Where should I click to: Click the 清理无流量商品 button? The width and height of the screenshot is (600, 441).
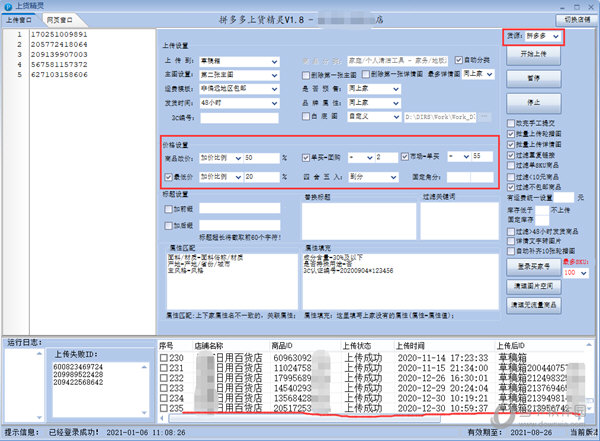click(x=534, y=305)
